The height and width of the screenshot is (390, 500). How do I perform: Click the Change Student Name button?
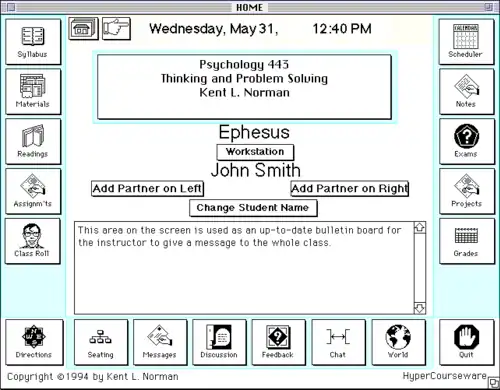click(253, 208)
